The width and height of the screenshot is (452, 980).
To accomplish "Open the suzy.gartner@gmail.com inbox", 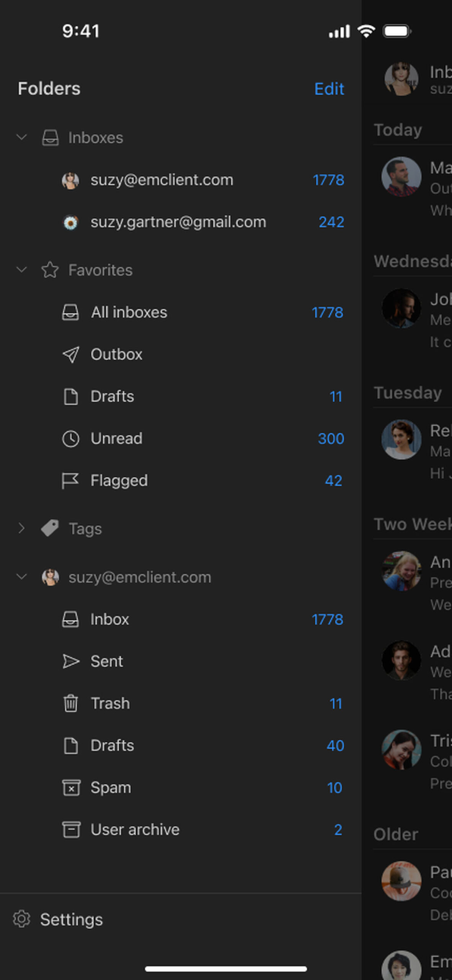I will (x=178, y=222).
